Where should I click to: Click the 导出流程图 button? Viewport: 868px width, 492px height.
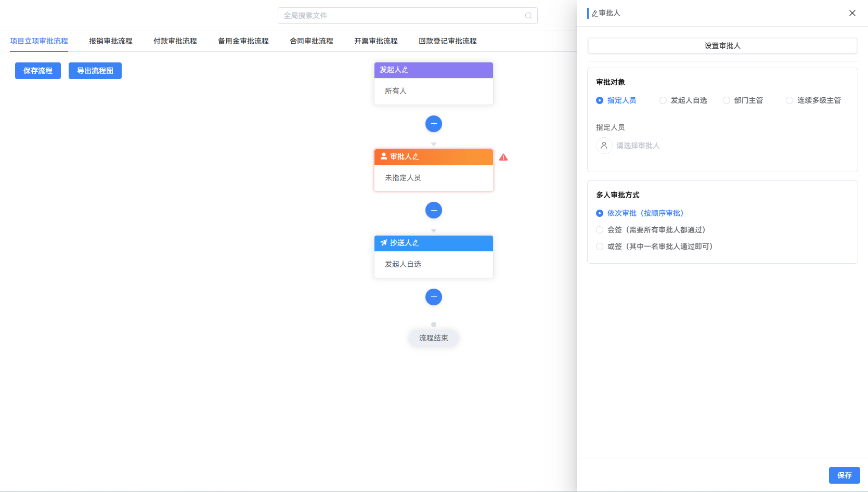(95, 71)
